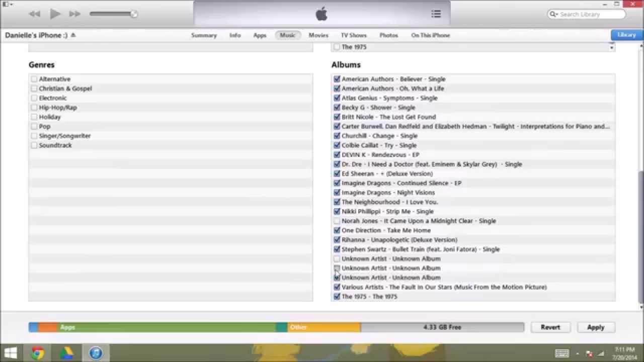Screen dimensions: 644x362
Task: Check the Holiday genre checkbox
Action: click(x=34, y=117)
